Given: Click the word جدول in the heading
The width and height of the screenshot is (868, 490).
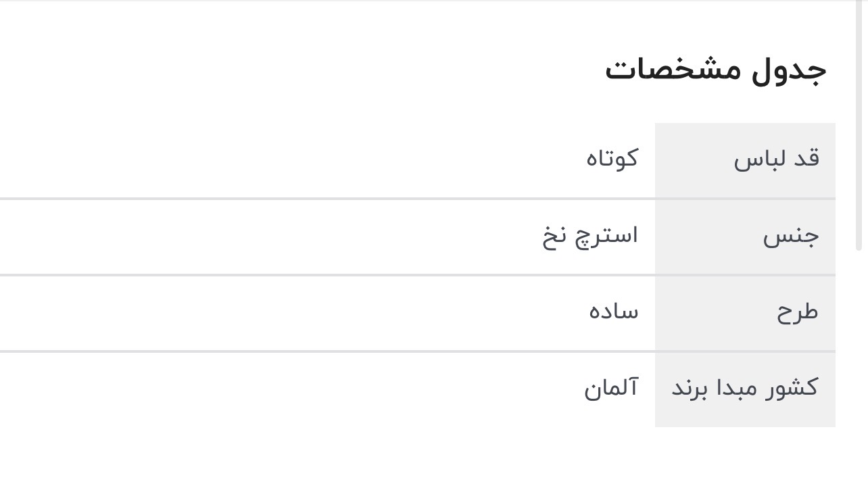Looking at the screenshot, I should point(790,70).
